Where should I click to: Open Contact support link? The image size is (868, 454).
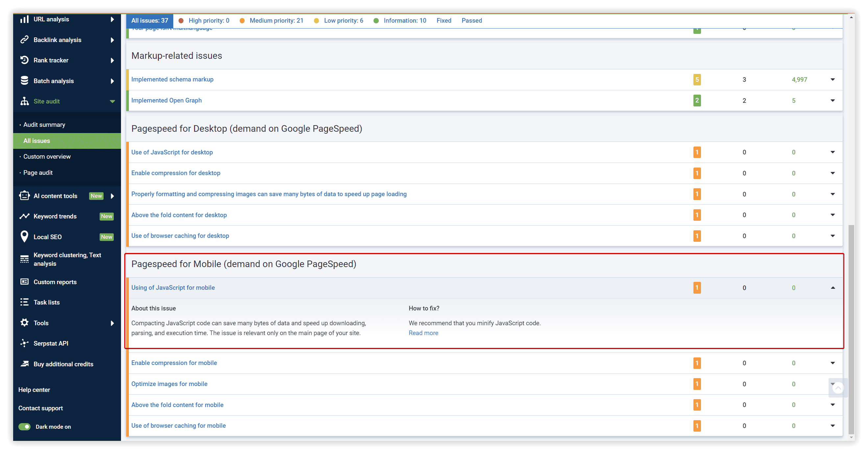(x=40, y=408)
